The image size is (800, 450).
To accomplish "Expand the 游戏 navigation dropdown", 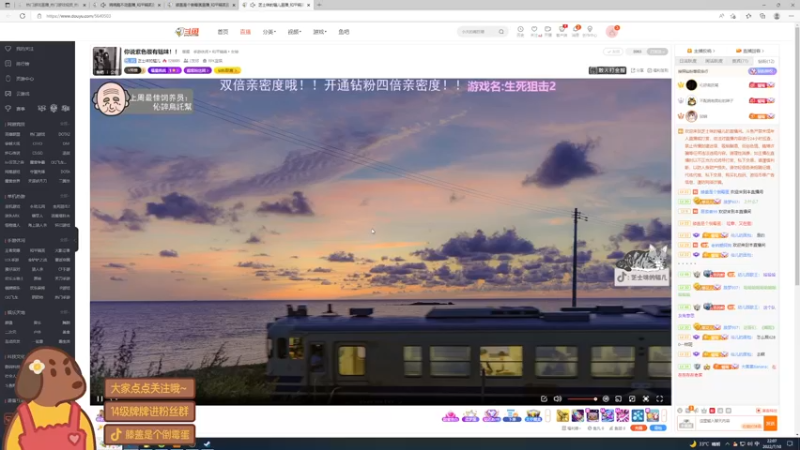I will click(320, 32).
